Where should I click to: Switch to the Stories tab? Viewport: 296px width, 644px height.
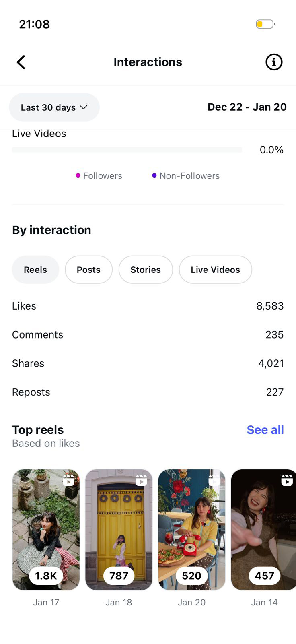coord(146,270)
